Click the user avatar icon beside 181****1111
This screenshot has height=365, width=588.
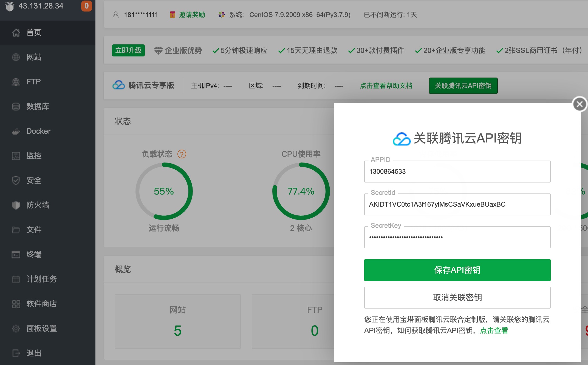coord(115,15)
